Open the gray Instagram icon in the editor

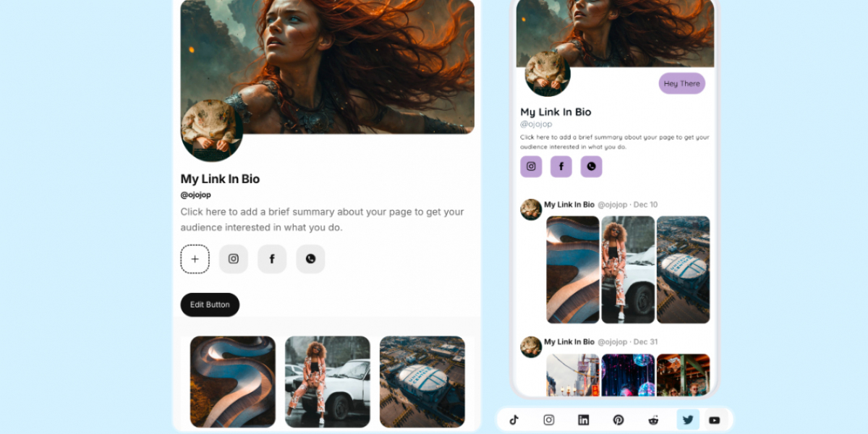pyautogui.click(x=234, y=259)
